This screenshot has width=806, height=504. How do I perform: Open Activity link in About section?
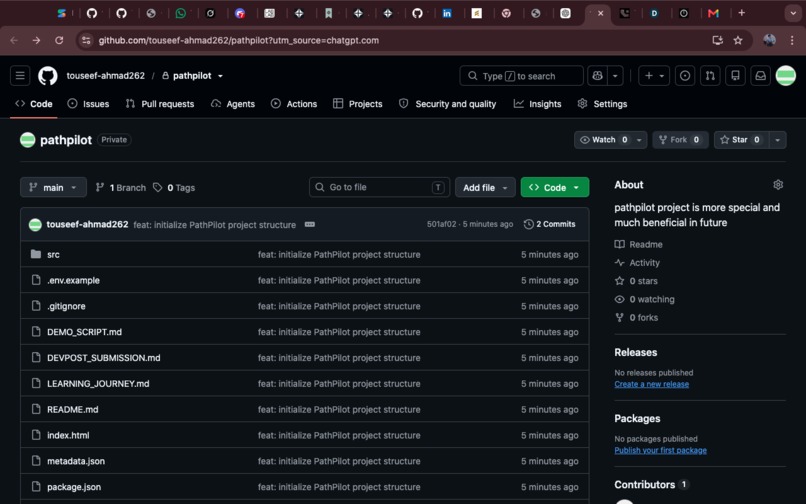(x=637, y=263)
